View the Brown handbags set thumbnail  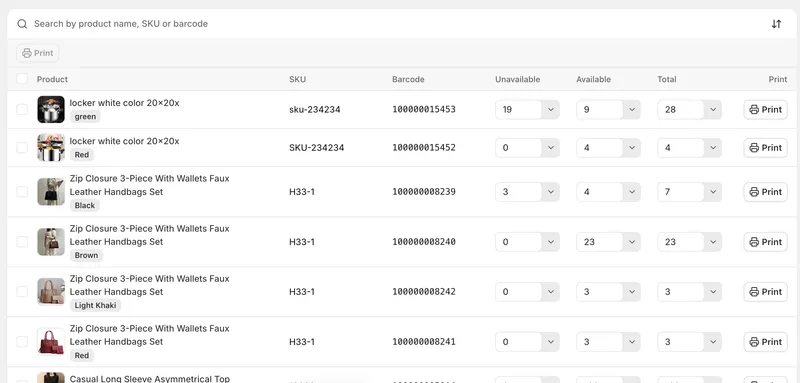click(51, 242)
